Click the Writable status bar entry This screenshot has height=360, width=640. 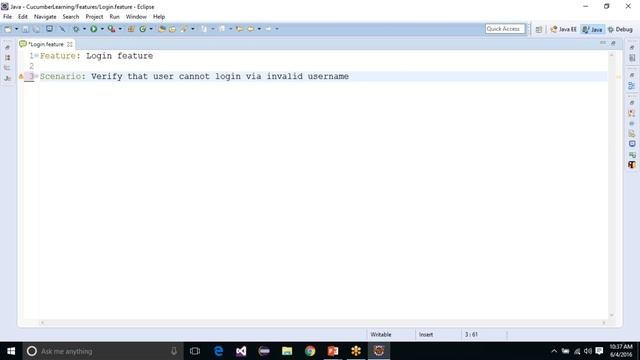pos(381,334)
